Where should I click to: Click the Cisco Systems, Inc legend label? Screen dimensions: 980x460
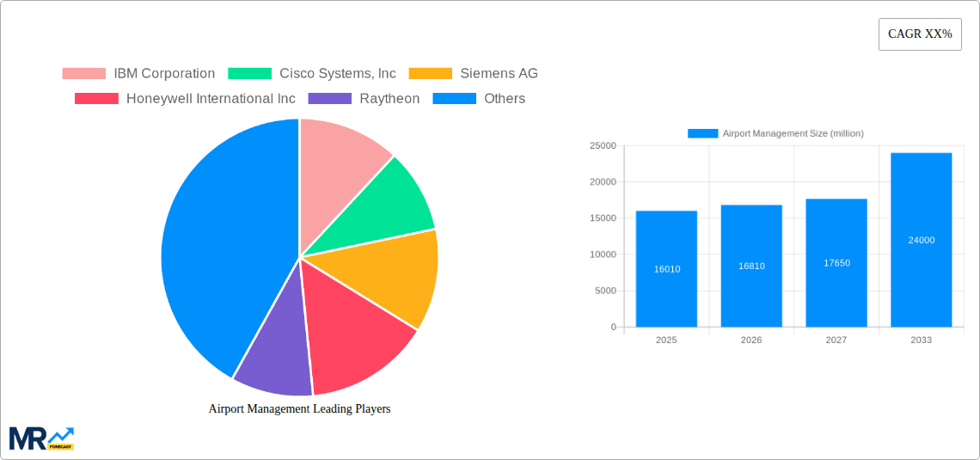[338, 74]
